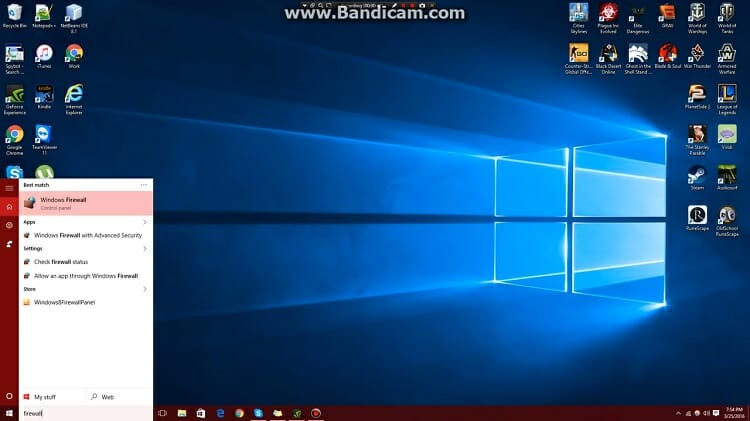750x421 pixels.
Task: Select the Notepad++ desktop shortcut
Action: click(44, 16)
